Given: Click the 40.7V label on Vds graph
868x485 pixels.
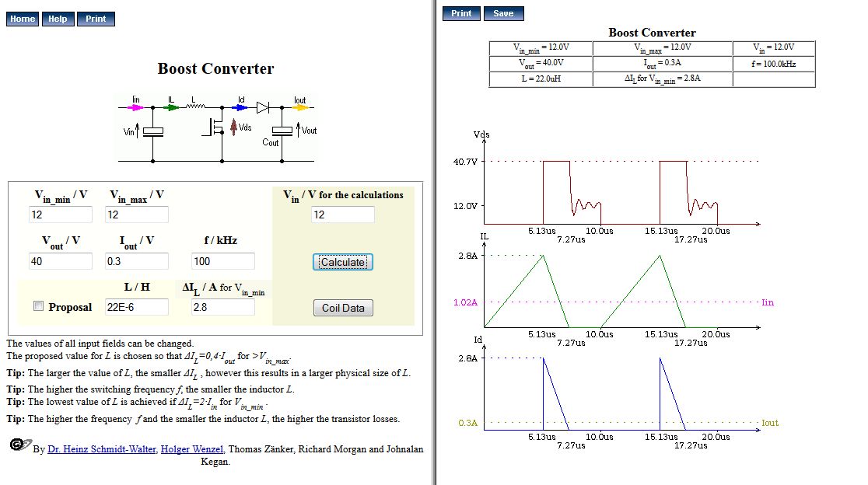Looking at the screenshot, I should click(465, 162).
